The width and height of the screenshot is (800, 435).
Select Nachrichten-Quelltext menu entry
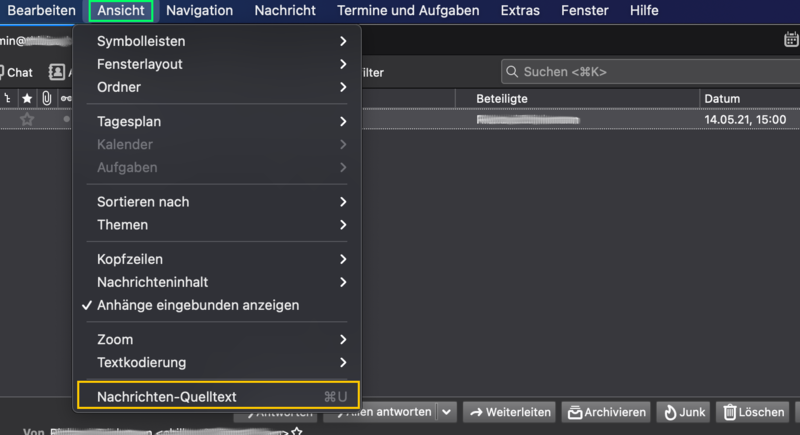218,396
